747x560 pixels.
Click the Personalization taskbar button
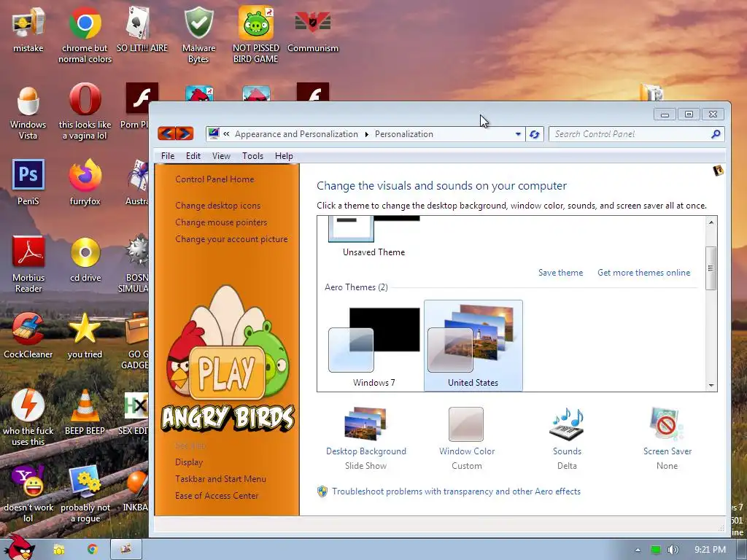(125, 549)
